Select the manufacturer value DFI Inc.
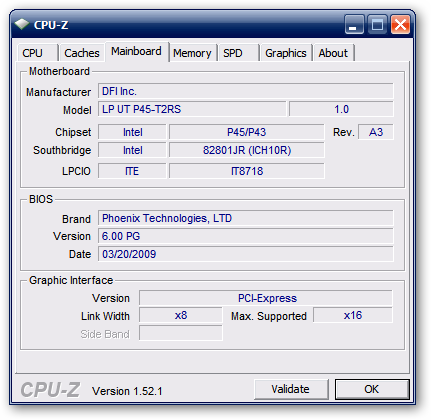This screenshot has height=420, width=431. (246, 91)
